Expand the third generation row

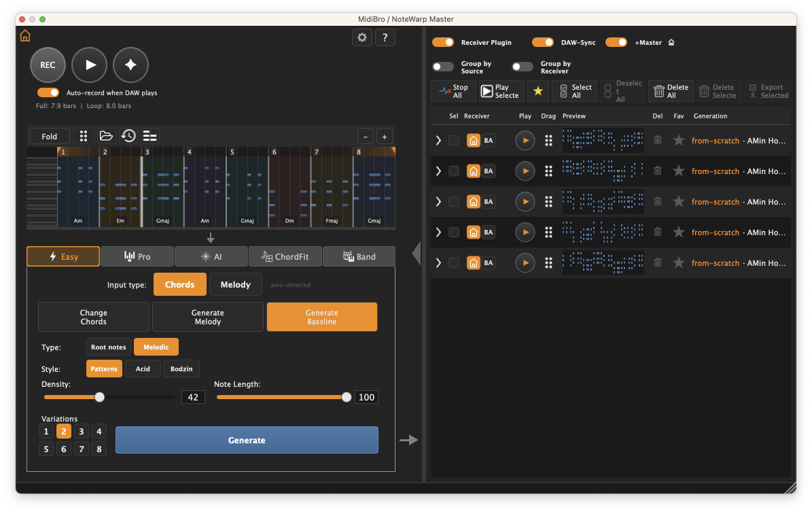click(439, 201)
